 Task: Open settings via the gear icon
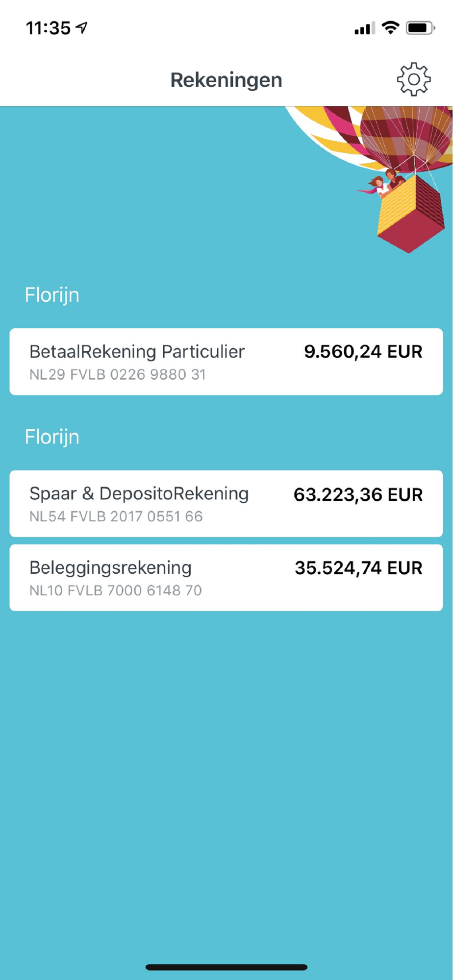[x=413, y=79]
